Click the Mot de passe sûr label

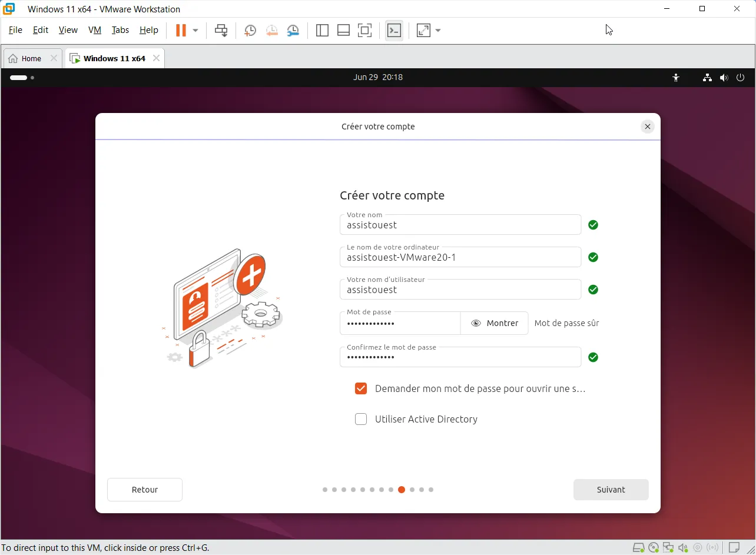566,323
